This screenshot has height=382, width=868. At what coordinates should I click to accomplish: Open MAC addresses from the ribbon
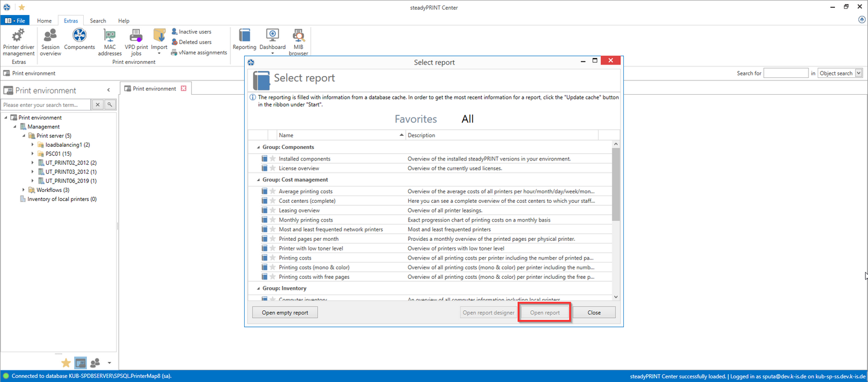click(x=110, y=42)
